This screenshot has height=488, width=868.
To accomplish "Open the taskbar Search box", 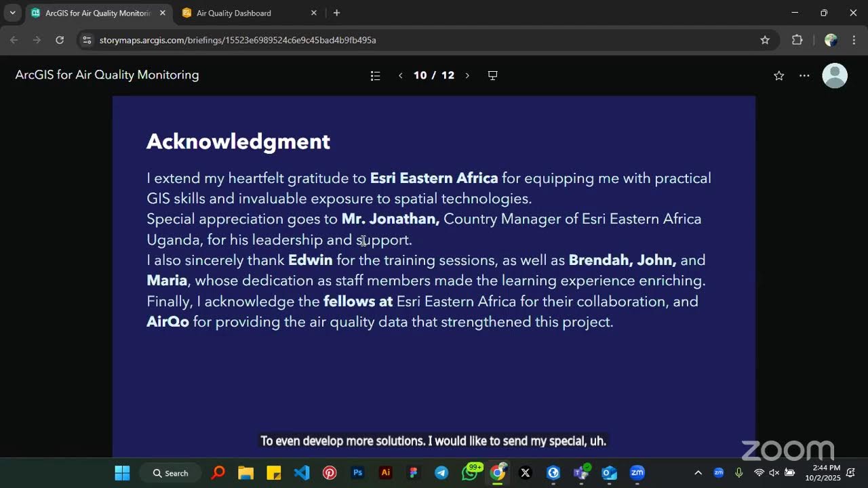I will 170,473.
